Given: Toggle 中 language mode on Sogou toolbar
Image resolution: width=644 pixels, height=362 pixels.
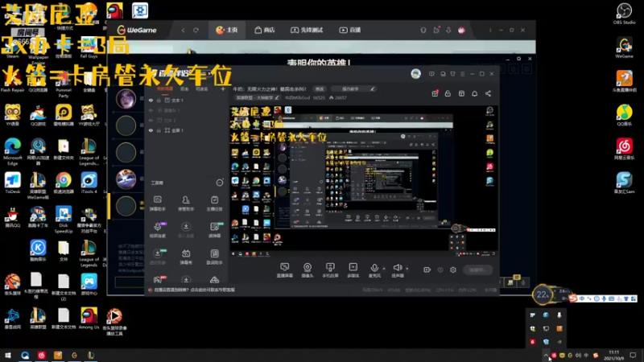Looking at the screenshot, I should 582,298.
